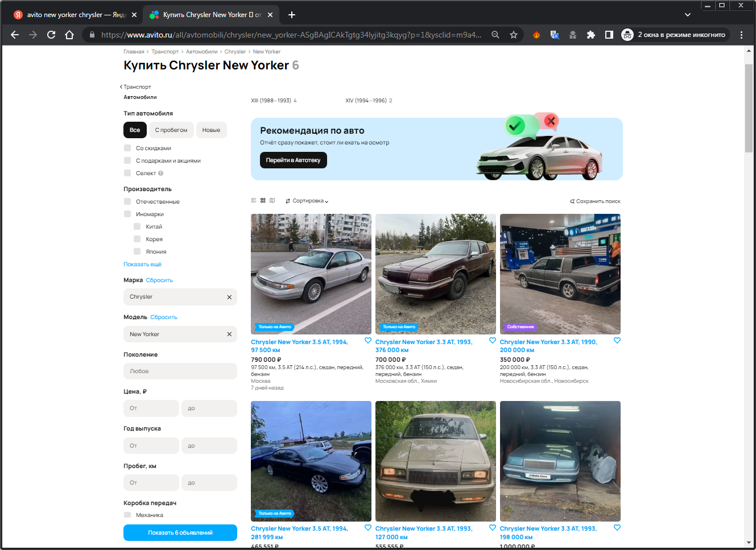The width and height of the screenshot is (756, 550).
Task: Select the "С пробегом" car type tab
Action: pyautogui.click(x=171, y=130)
